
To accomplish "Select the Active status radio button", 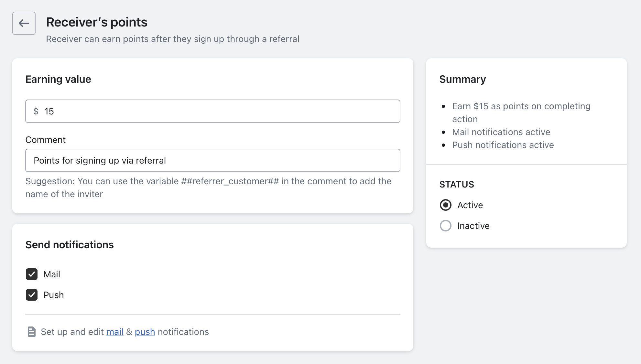I will (x=445, y=205).
